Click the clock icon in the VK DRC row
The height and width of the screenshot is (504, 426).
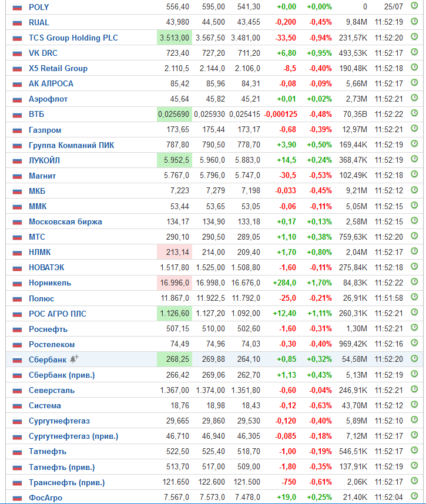pos(414,52)
